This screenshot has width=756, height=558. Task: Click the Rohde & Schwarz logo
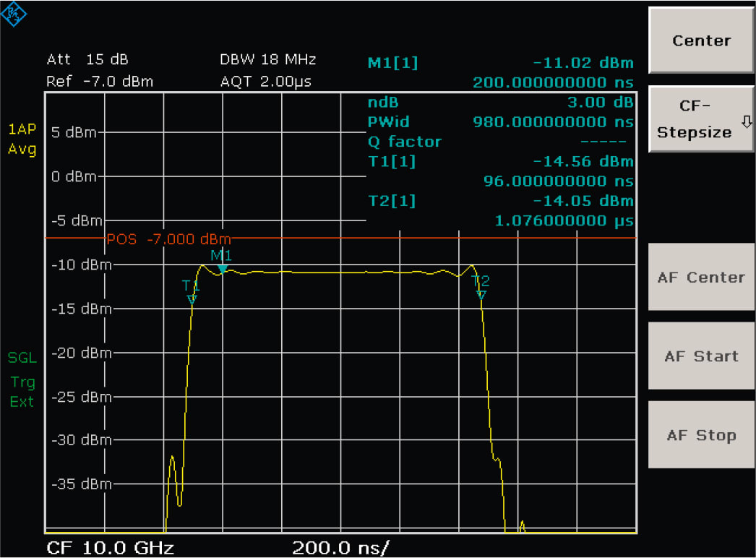(x=14, y=14)
